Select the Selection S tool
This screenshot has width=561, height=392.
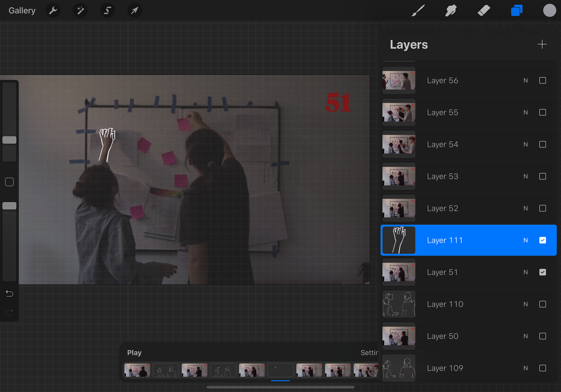107,11
